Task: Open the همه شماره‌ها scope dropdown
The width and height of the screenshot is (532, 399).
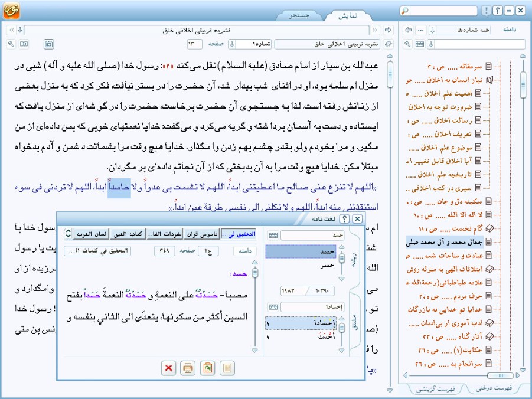Action: click(x=432, y=30)
